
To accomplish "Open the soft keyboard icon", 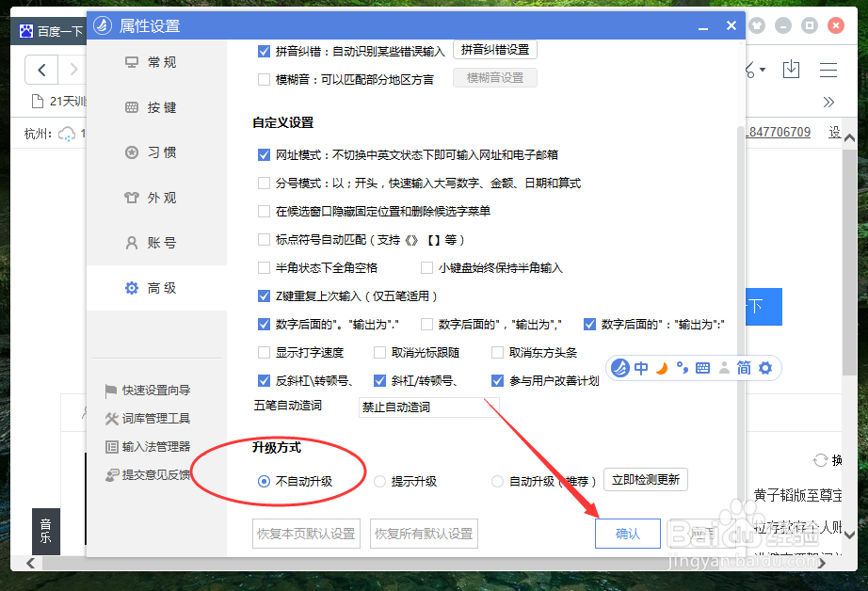I will [x=703, y=368].
